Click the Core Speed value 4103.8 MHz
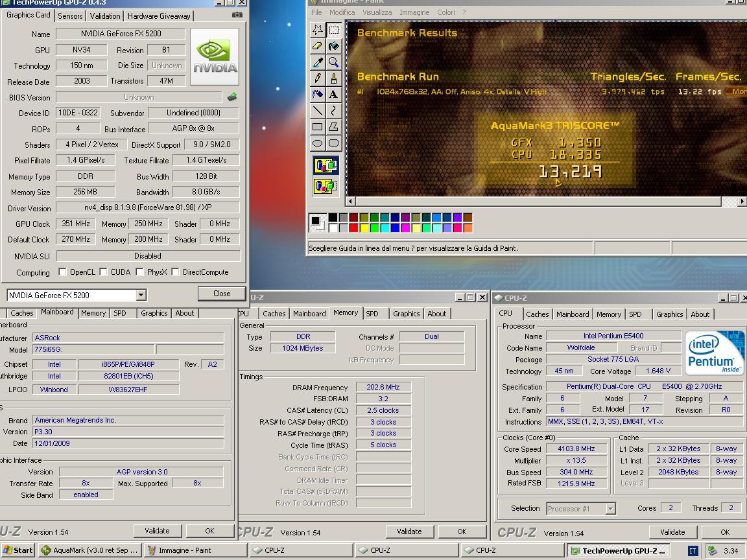Viewport: 747px width, 560px height. [576, 449]
